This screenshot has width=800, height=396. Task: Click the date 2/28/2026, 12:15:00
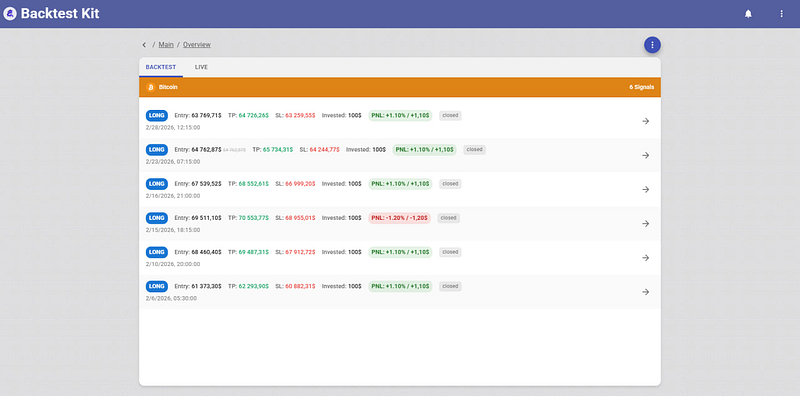coord(173,128)
